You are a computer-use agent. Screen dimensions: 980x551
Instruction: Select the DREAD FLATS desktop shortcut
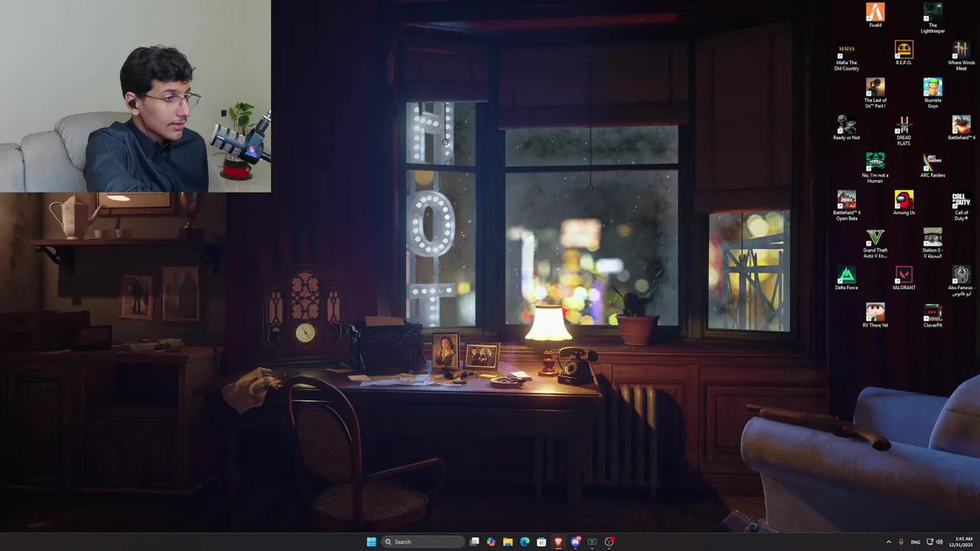(x=903, y=131)
